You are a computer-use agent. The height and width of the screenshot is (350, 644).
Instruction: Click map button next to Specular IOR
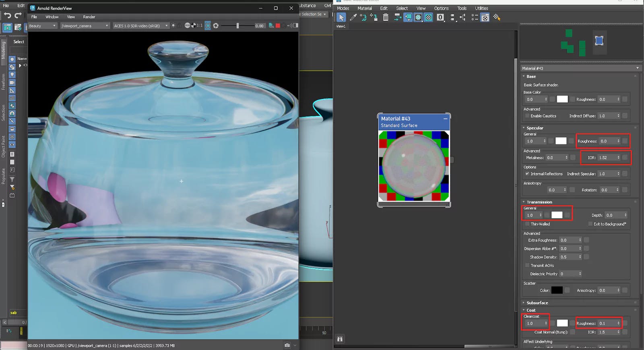pyautogui.click(x=625, y=158)
